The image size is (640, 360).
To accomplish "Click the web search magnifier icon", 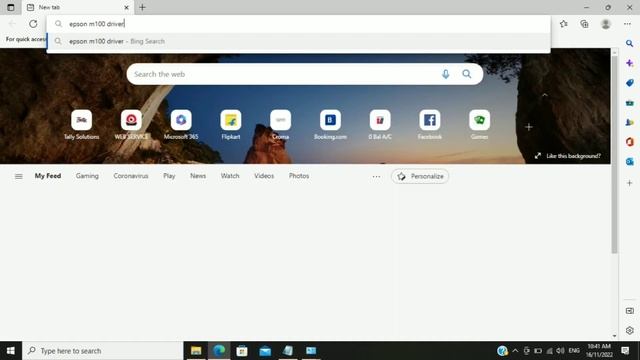I will [x=467, y=74].
